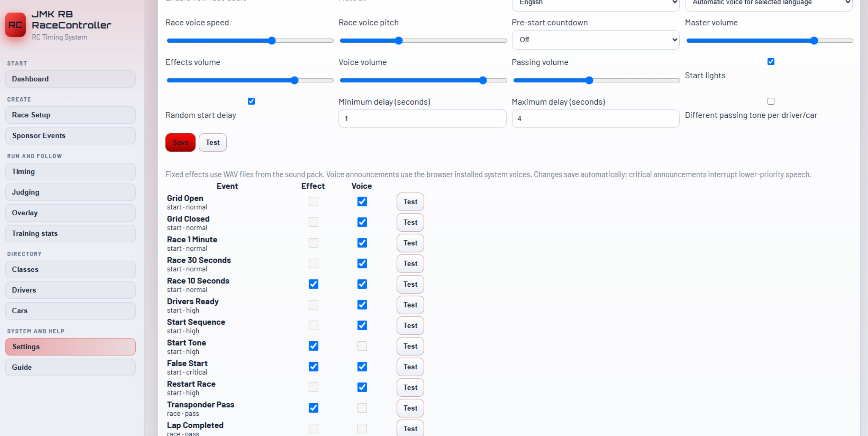Viewport: 868px width, 436px height.
Task: Click Test button beside Save
Action: pos(213,142)
